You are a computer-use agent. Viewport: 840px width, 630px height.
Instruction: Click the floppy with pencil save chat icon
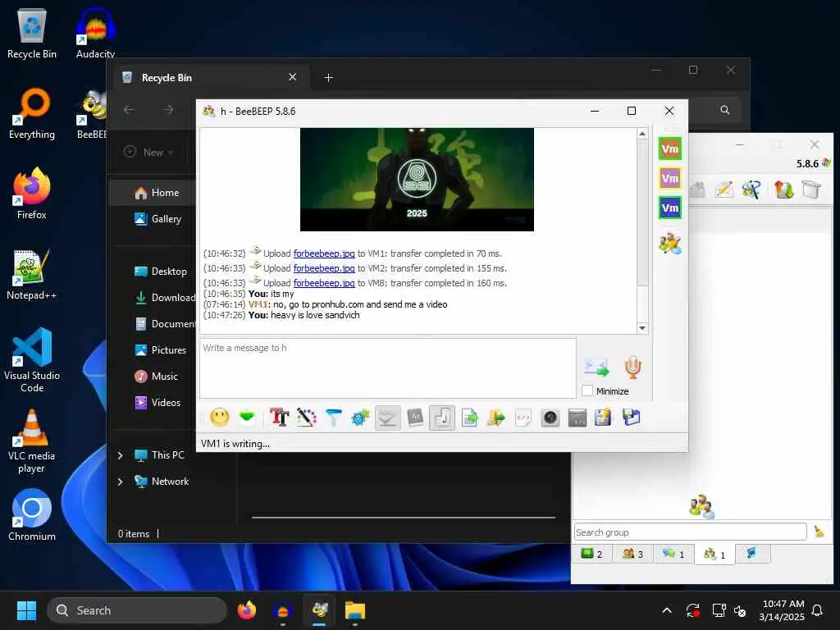(x=603, y=418)
